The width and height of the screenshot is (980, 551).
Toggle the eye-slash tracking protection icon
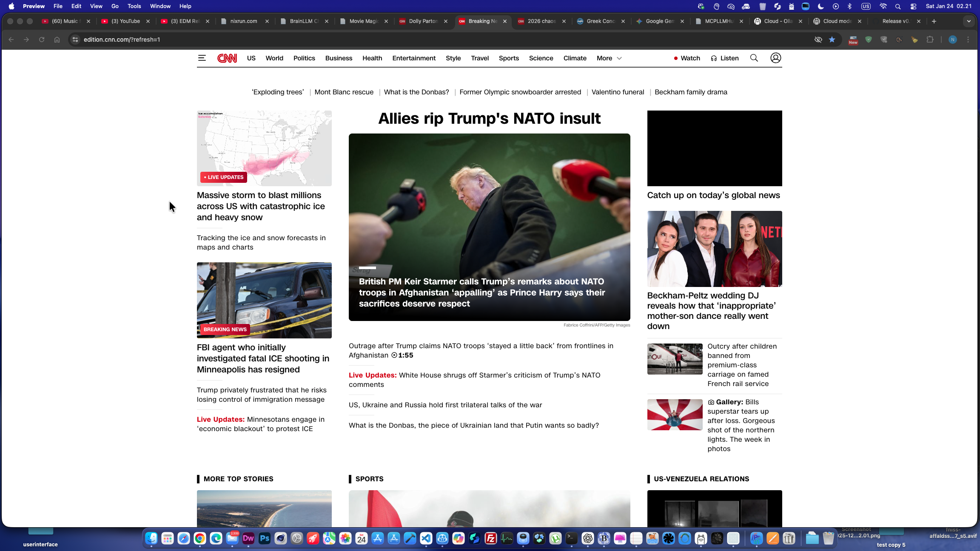coord(818,40)
